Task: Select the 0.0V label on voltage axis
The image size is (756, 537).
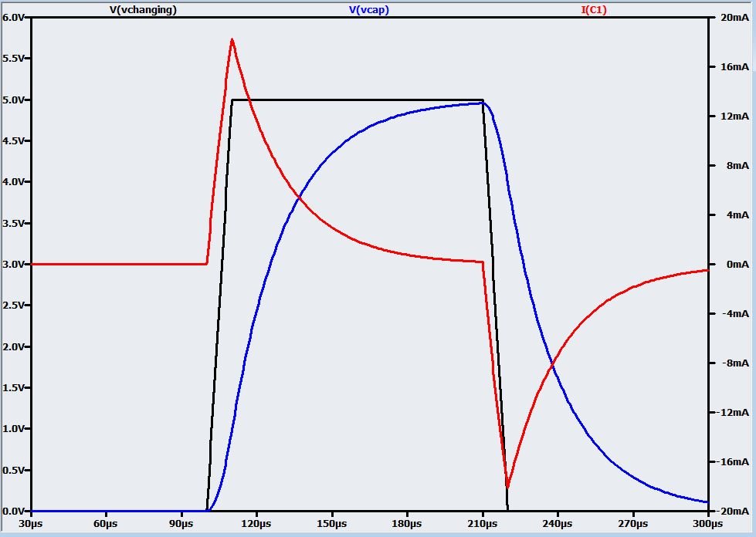Action: (x=14, y=511)
